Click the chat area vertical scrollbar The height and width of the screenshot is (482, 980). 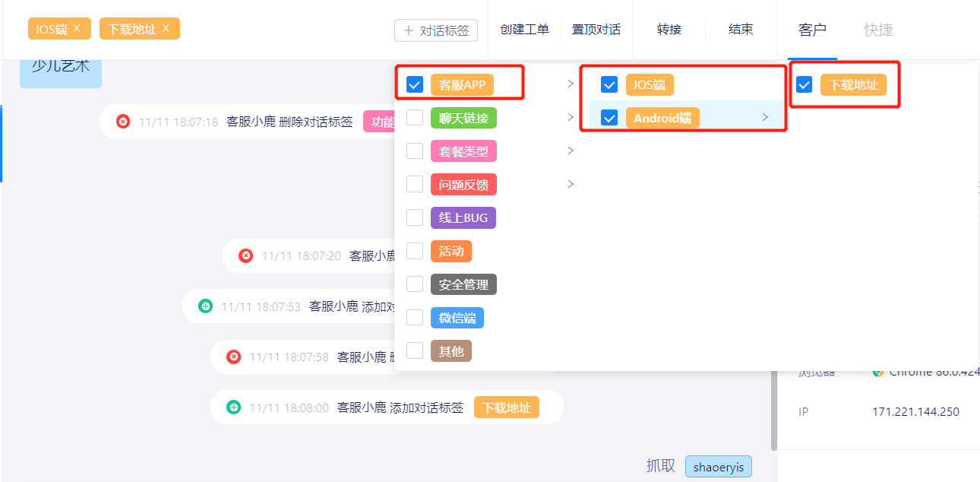[x=774, y=410]
